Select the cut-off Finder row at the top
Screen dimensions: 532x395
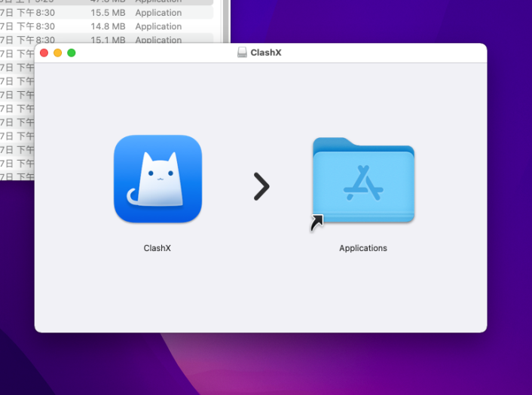tap(106, 2)
